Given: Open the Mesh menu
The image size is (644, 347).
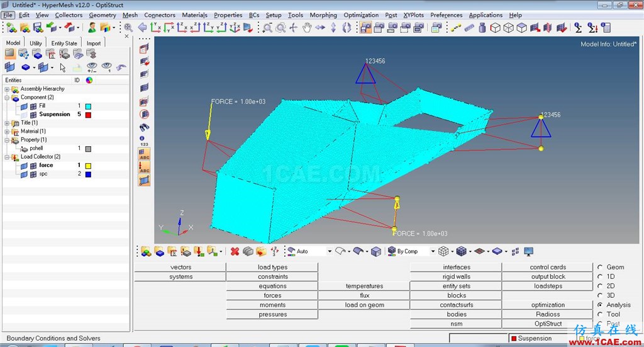Looking at the screenshot, I should pos(130,15).
